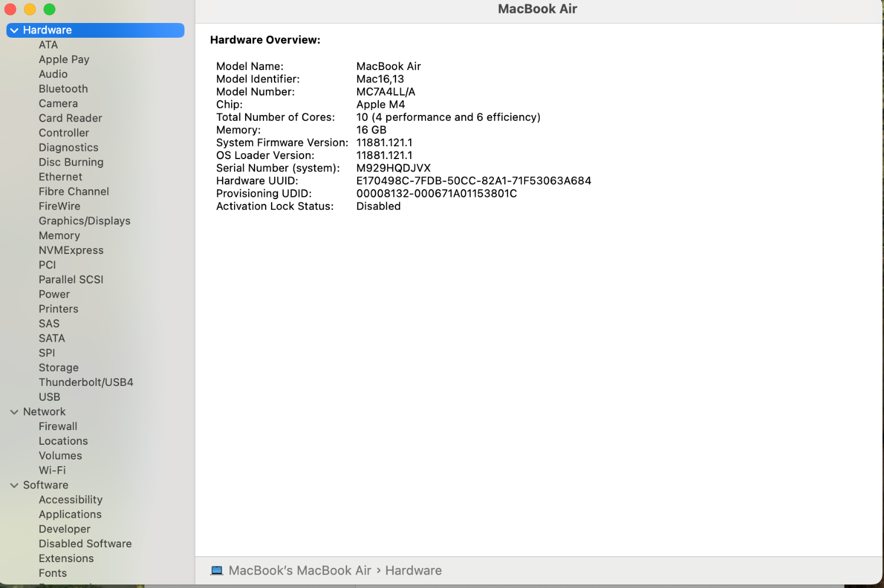Select SATA in the sidebar
Screen dimensions: 884x588
tap(52, 339)
